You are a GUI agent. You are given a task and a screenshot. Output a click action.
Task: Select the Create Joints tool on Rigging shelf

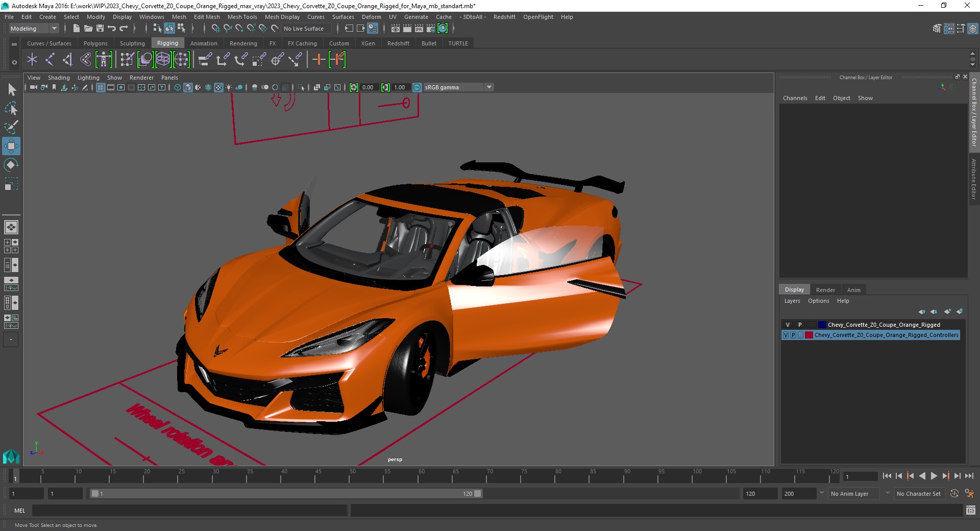pos(50,60)
